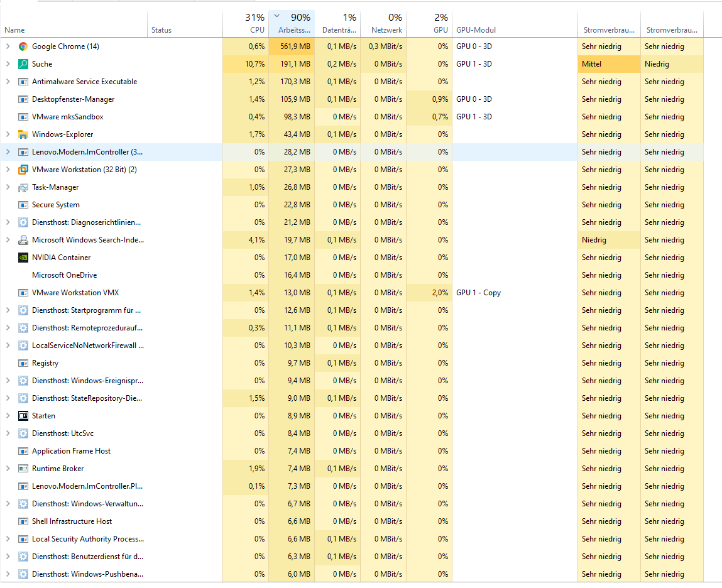Click the Antimalware Service Executable icon
Viewport: 722px width, 588px height.
coord(23,82)
